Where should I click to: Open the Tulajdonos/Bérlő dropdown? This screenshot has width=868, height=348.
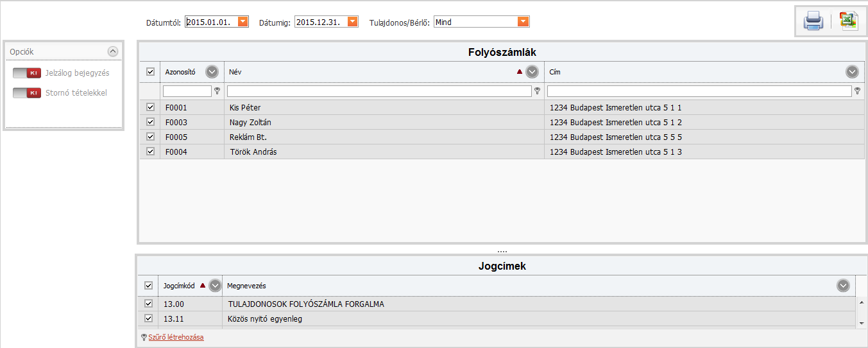[523, 22]
